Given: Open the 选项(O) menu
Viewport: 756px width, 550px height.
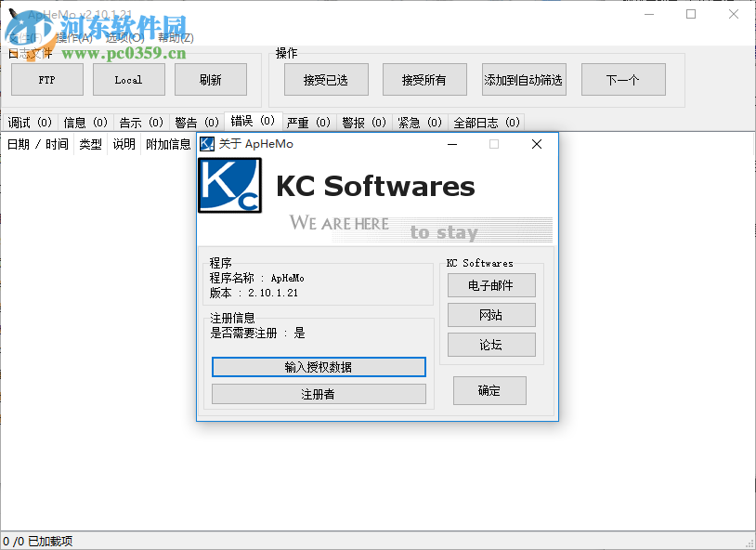Looking at the screenshot, I should (125, 38).
